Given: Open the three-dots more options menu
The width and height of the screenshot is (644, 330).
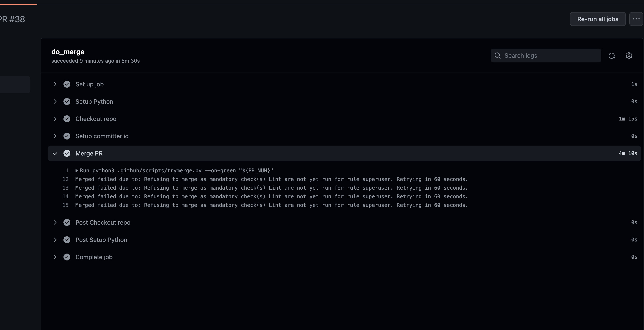Looking at the screenshot, I should (x=636, y=19).
